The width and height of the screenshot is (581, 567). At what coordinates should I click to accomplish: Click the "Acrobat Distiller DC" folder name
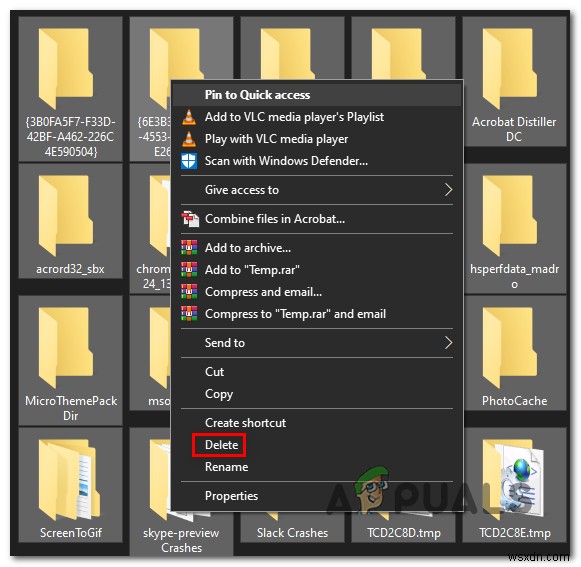[x=514, y=129]
